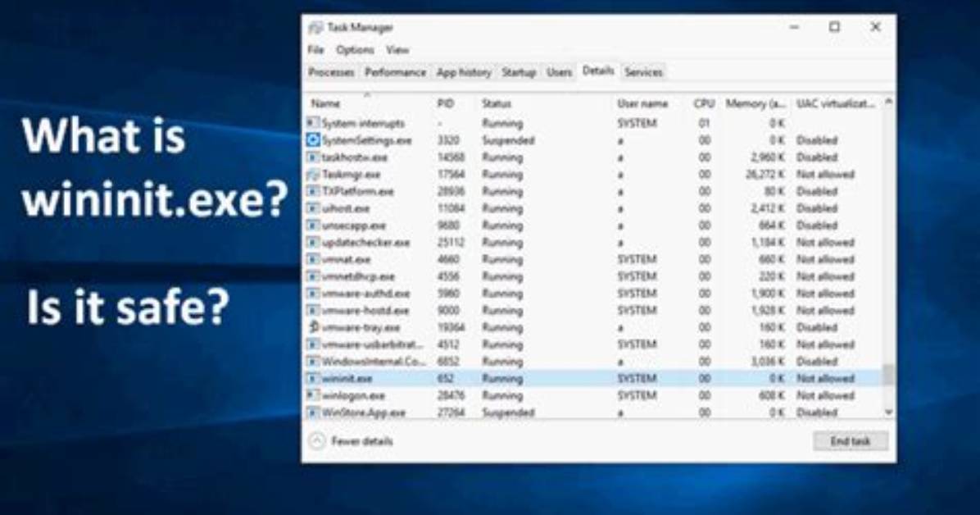
Task: Click the vmnat.exe process icon
Action: pos(313,259)
